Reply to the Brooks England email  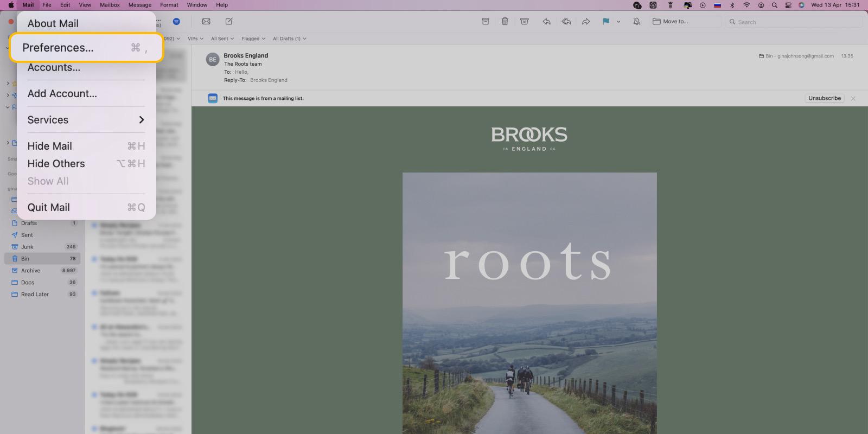(x=546, y=22)
